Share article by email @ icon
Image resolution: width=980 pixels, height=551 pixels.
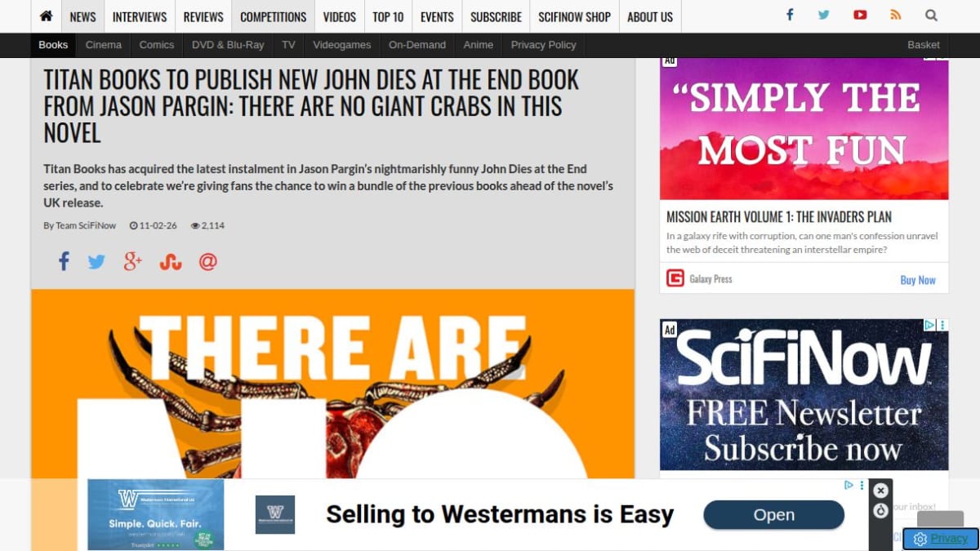tap(208, 262)
